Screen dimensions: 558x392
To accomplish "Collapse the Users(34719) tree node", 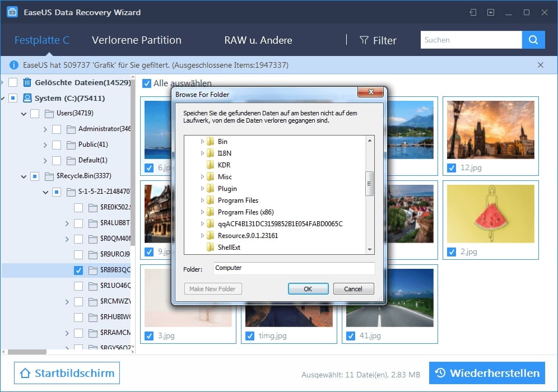I will point(24,114).
